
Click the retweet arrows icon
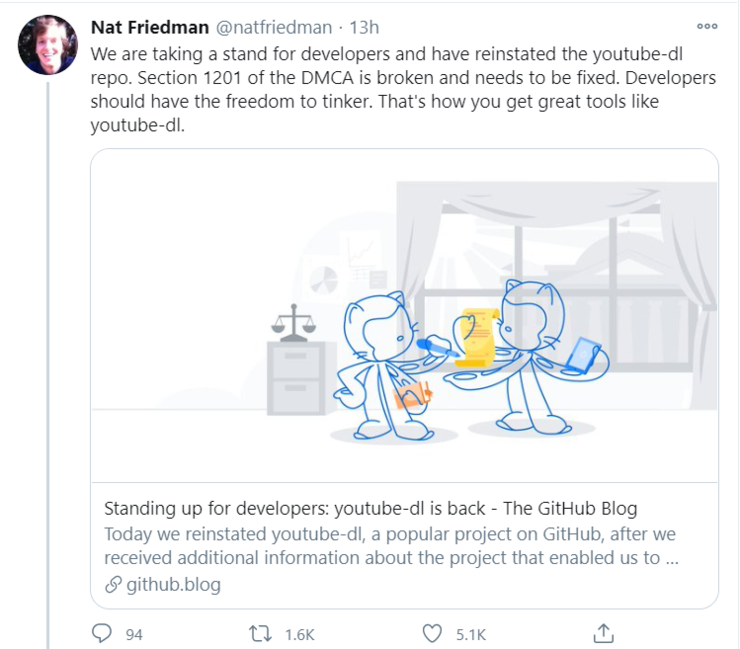[x=261, y=633]
